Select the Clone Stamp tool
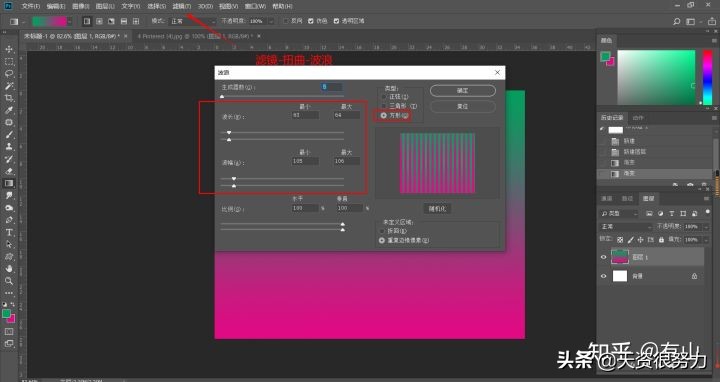Image resolution: width=720 pixels, height=382 pixels. click(9, 147)
